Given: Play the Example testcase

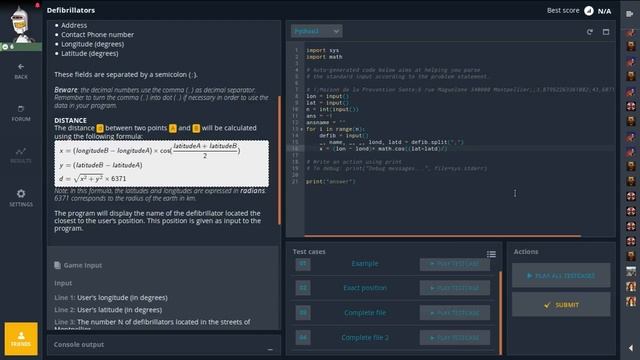Looking at the screenshot, I should click(x=455, y=264).
